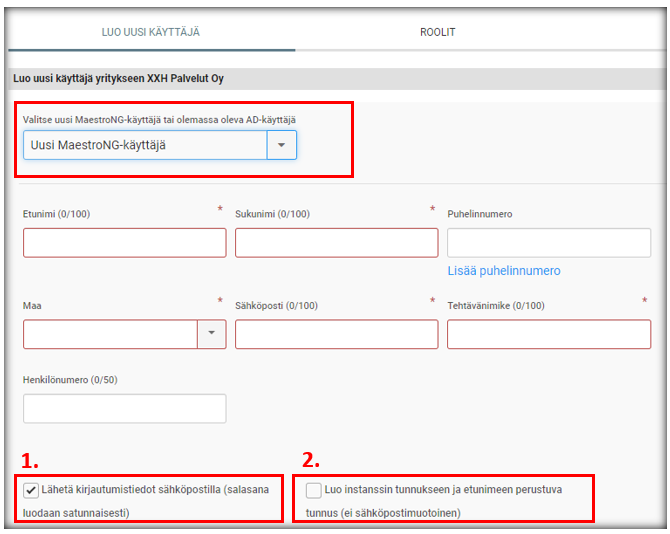Click the Lähetä kirjautumistiedot sähköpostilla label text
The width and height of the screenshot is (670, 534).
(x=146, y=501)
